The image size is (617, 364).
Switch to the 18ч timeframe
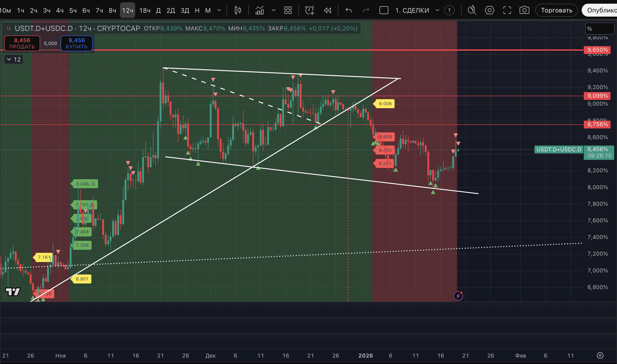coord(145,10)
